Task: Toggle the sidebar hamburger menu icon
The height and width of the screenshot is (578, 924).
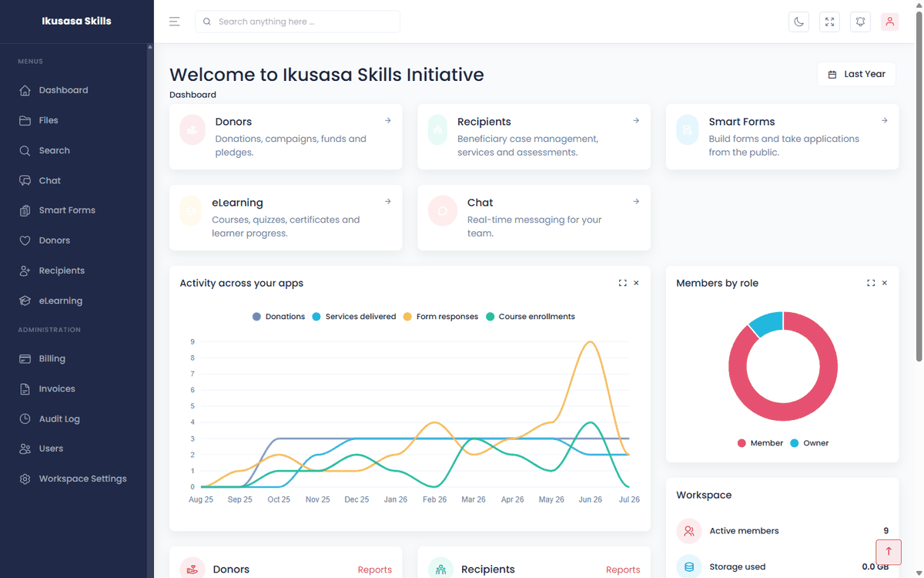Action: pyautogui.click(x=175, y=22)
